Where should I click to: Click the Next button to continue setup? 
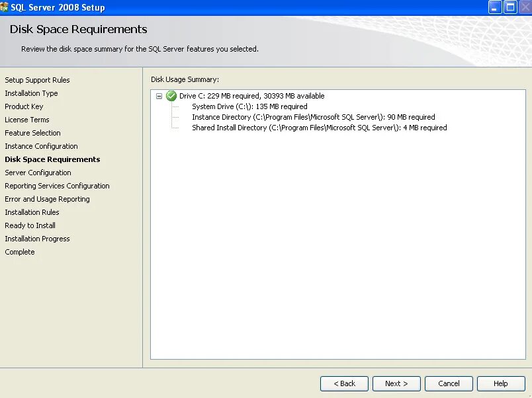coord(396,383)
